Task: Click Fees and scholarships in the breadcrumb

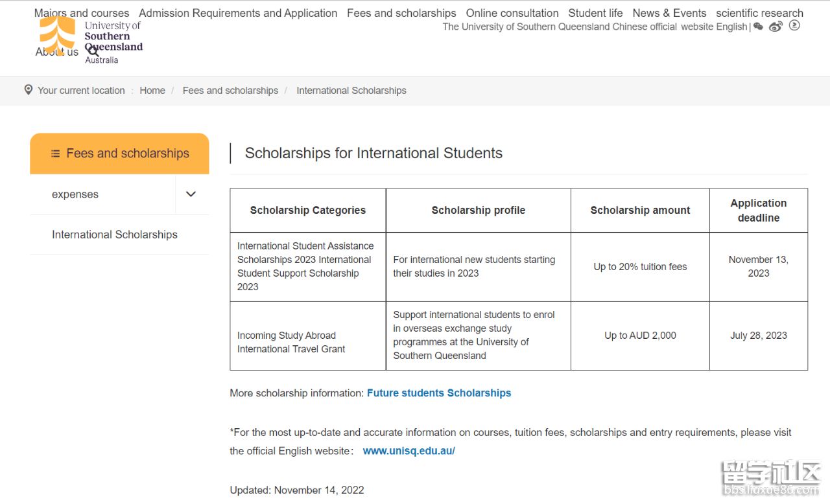Action: tap(230, 90)
